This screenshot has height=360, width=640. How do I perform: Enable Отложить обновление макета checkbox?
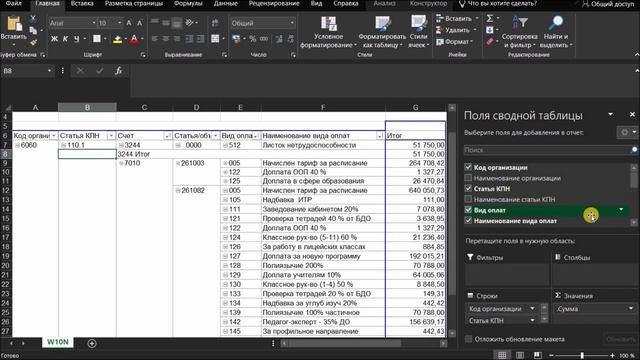pyautogui.click(x=469, y=339)
